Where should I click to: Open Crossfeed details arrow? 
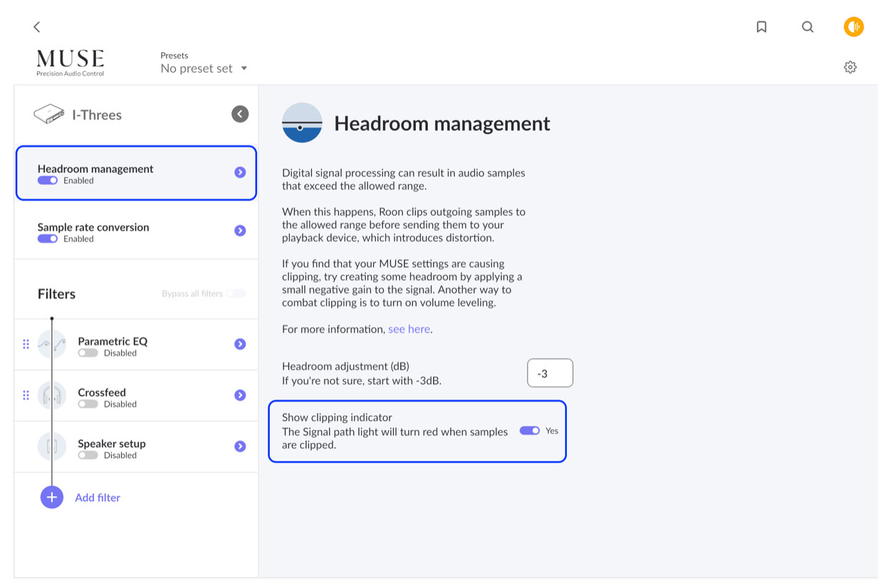240,395
